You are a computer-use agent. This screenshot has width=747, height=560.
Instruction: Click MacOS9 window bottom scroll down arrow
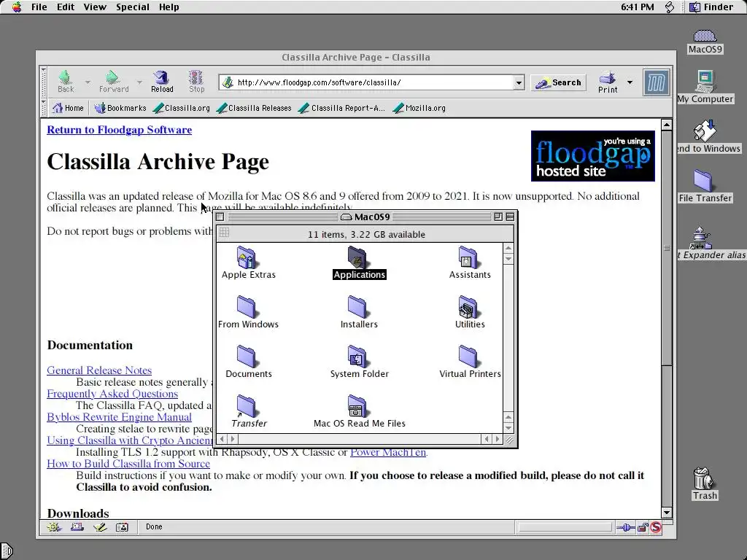point(508,428)
